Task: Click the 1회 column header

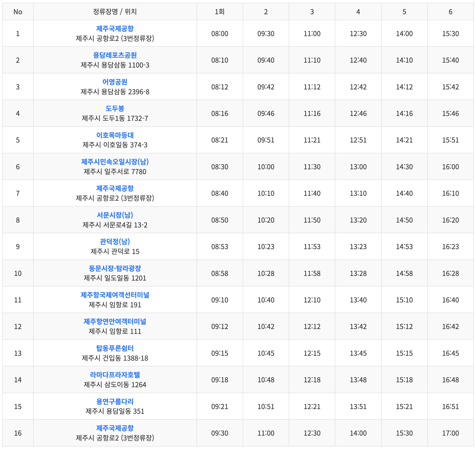Action: [220, 11]
